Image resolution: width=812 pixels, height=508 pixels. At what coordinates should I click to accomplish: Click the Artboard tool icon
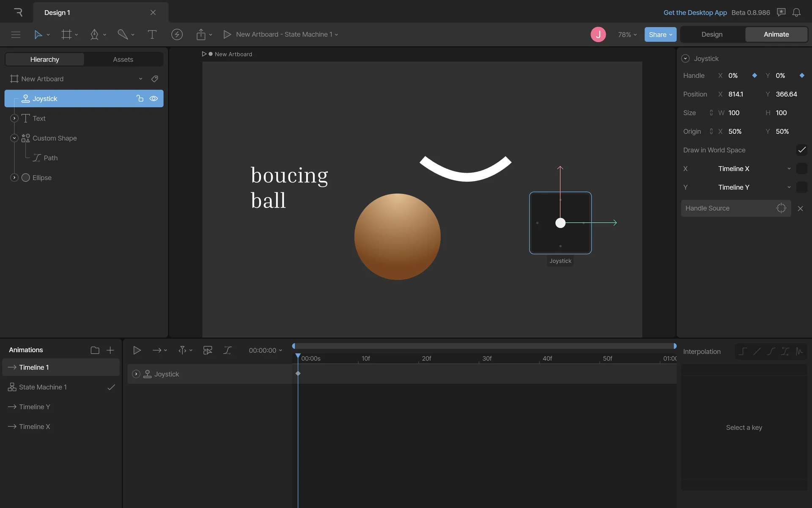66,35
